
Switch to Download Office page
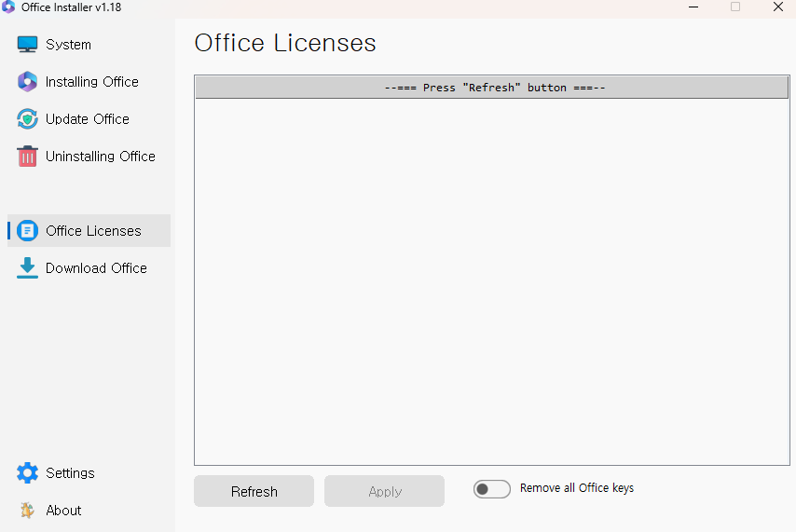pyautogui.click(x=96, y=268)
